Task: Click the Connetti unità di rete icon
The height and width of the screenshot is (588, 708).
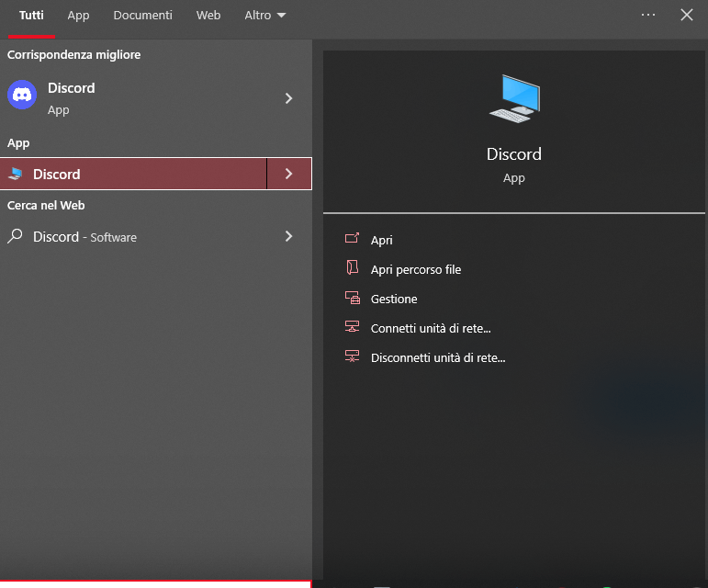Action: 353,326
